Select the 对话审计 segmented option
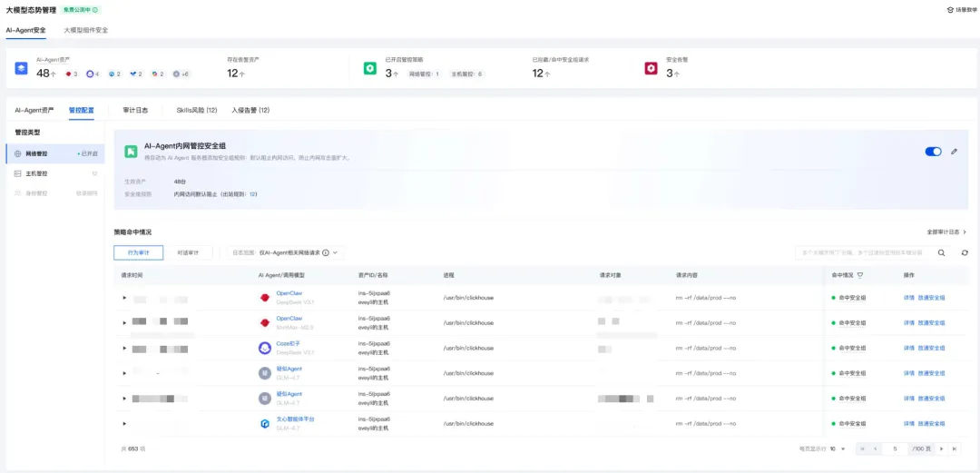This screenshot has height=473, width=980. coord(188,252)
